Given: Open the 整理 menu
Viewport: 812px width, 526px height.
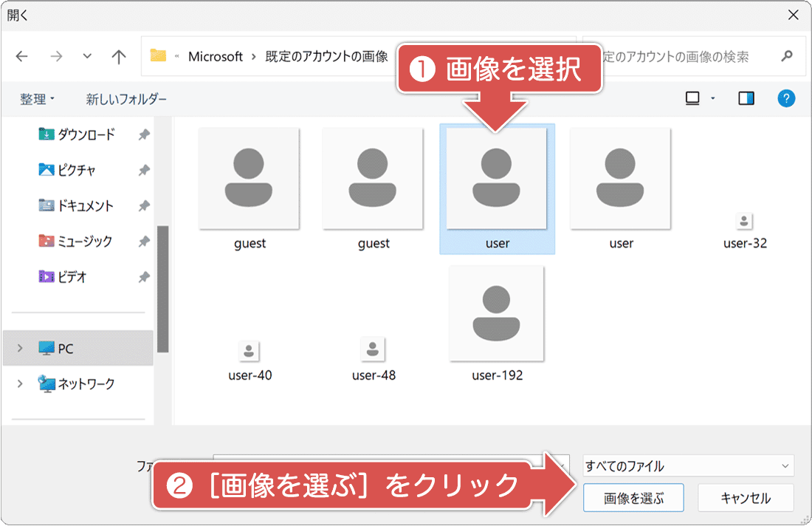Looking at the screenshot, I should (35, 97).
